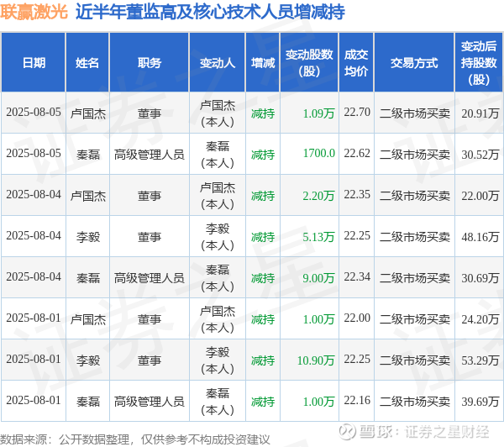Click the 1.09万 share change value
Screen dimensions: 504x447
pos(318,113)
